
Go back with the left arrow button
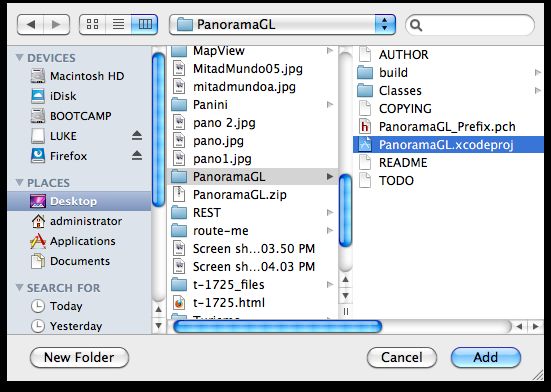tap(31, 25)
